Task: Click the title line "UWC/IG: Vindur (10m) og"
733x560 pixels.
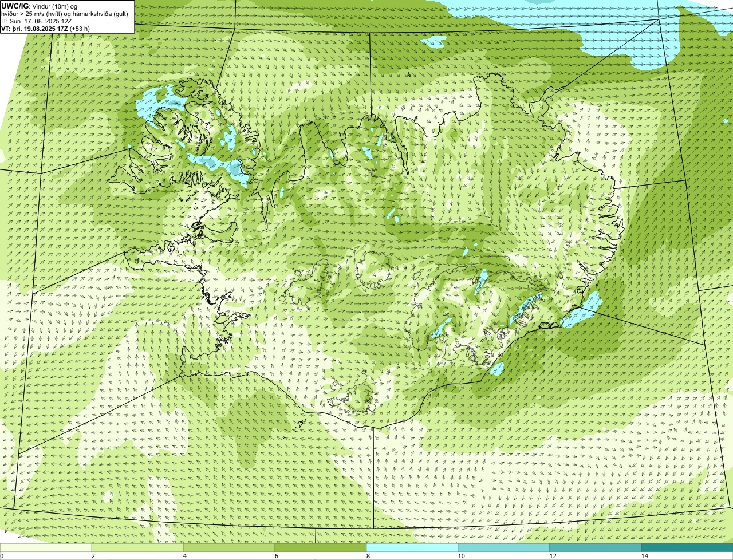Action: pos(40,6)
